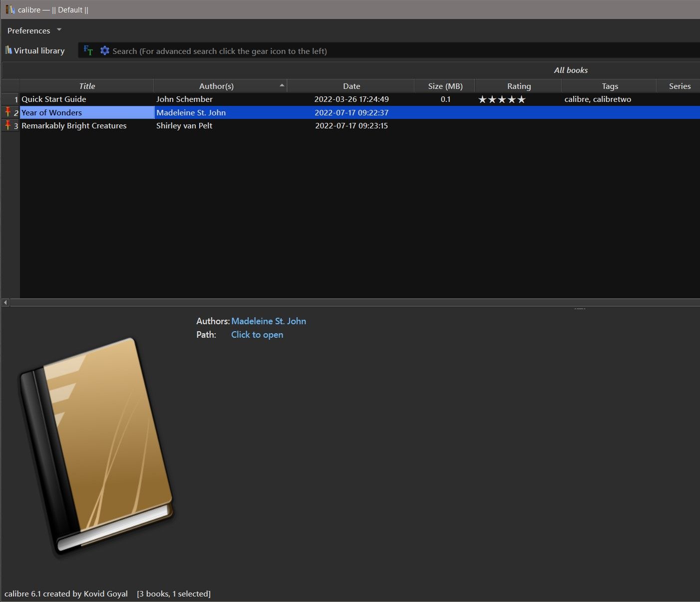
Task: Expand the Preferences dropdown arrow
Action: 59,30
